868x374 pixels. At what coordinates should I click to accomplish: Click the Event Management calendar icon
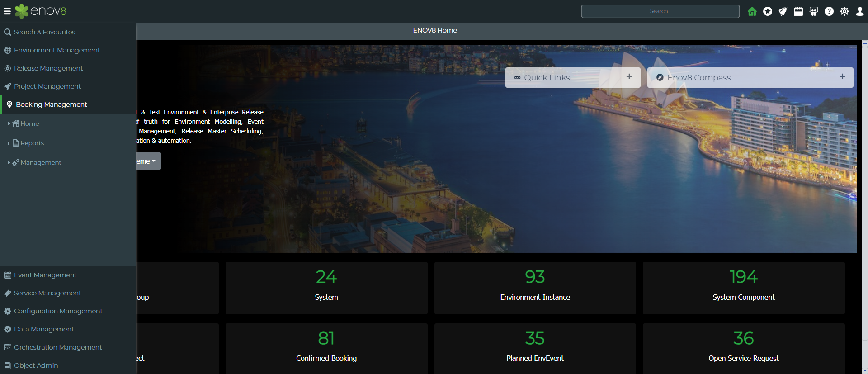[8, 275]
